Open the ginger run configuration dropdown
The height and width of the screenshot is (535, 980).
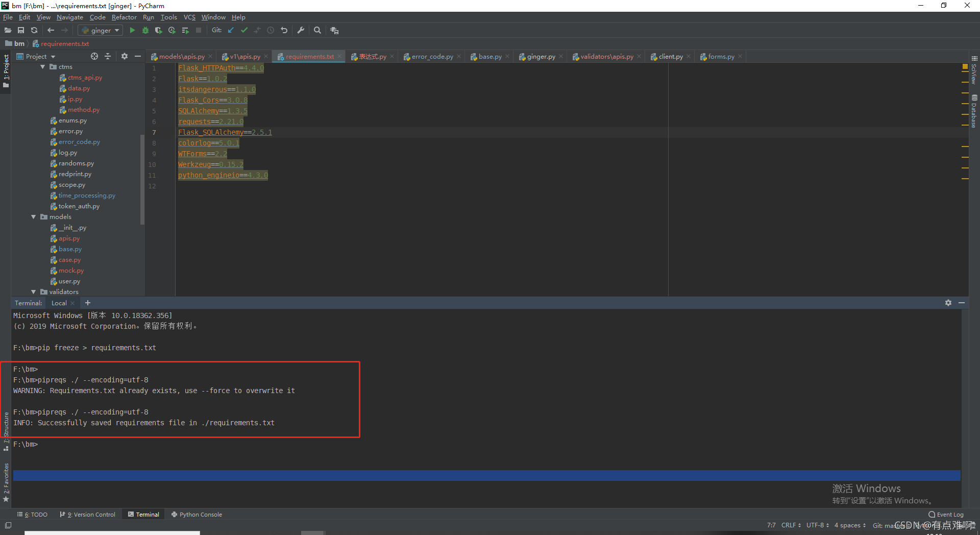tap(117, 30)
